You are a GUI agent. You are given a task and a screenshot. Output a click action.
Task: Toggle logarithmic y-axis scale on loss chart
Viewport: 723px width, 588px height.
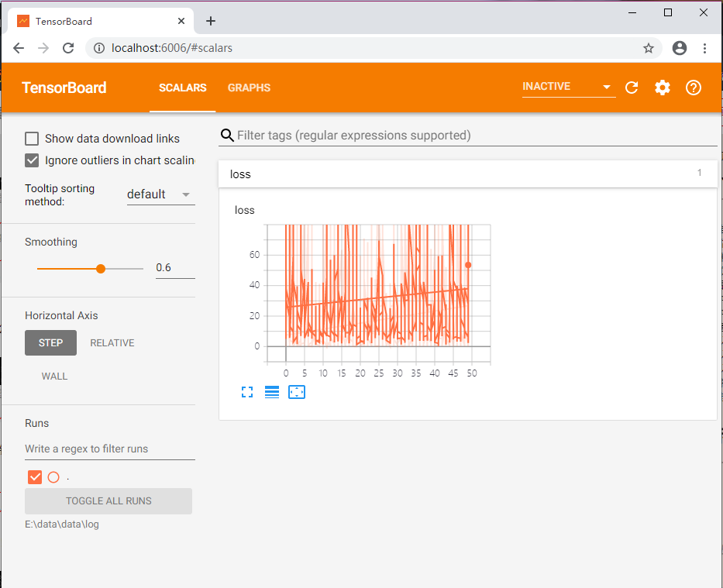click(x=271, y=392)
